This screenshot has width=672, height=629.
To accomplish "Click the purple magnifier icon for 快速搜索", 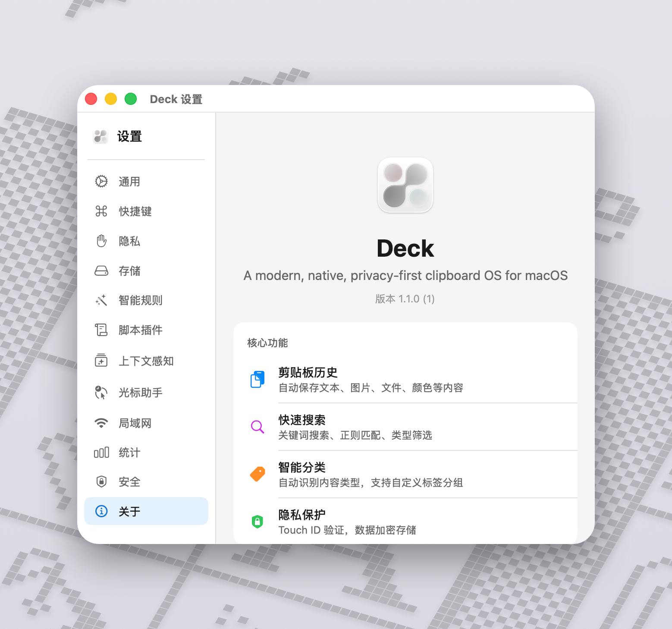I will [x=257, y=427].
